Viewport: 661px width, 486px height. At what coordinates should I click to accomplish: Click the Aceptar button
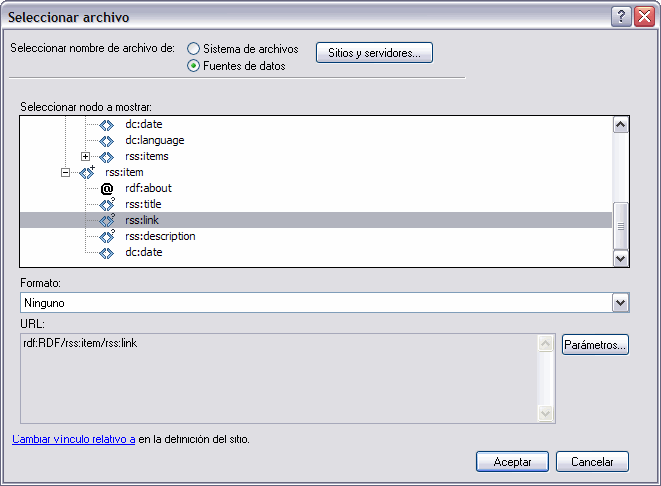click(x=512, y=462)
